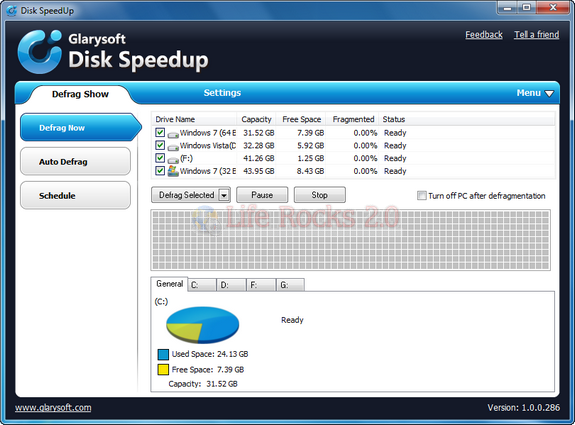Uncheck the (F:) drive checkbox
The height and width of the screenshot is (425, 575).
click(x=160, y=158)
